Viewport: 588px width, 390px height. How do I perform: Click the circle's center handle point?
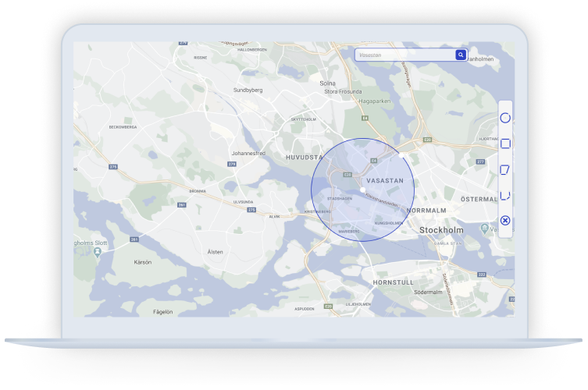tap(363, 190)
